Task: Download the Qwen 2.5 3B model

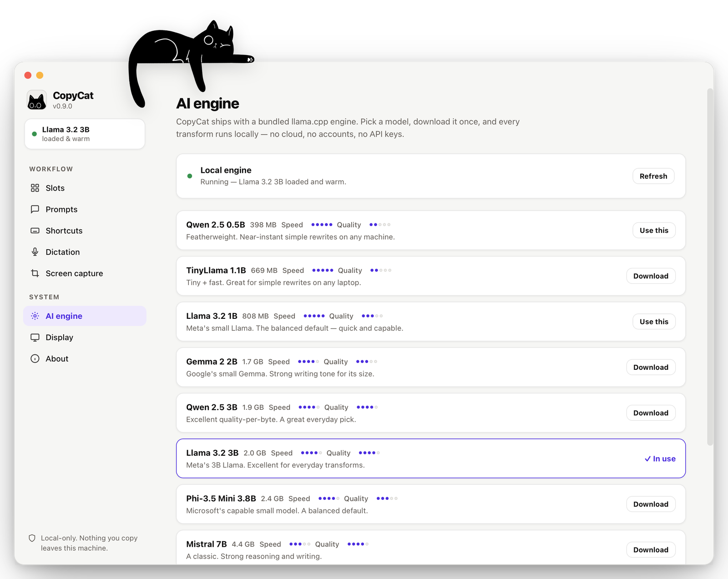Action: click(651, 413)
